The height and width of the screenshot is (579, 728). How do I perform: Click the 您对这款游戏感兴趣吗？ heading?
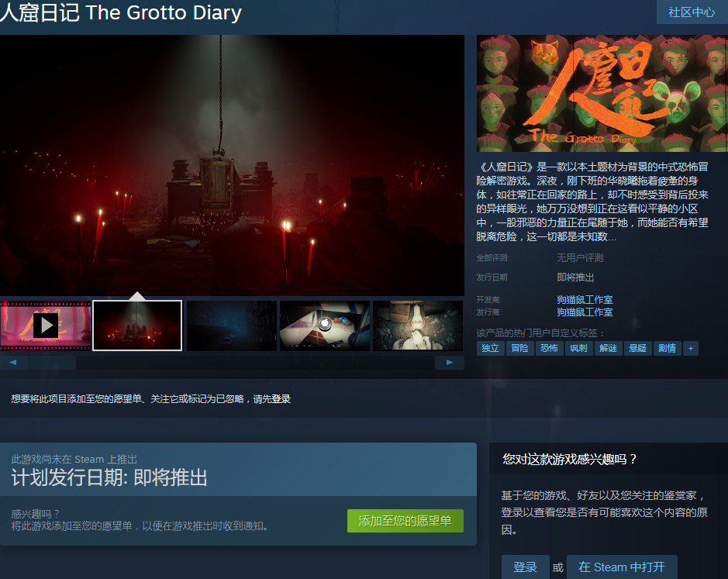(569, 459)
